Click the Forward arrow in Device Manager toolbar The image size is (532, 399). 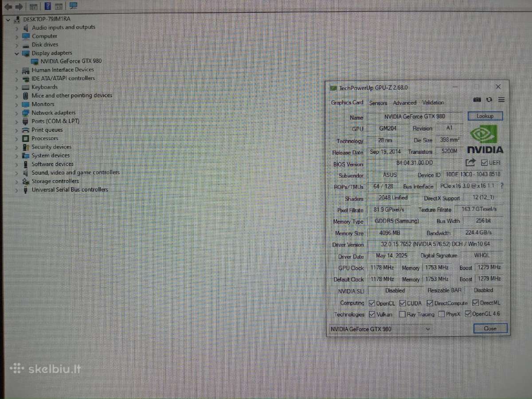(19, 7)
